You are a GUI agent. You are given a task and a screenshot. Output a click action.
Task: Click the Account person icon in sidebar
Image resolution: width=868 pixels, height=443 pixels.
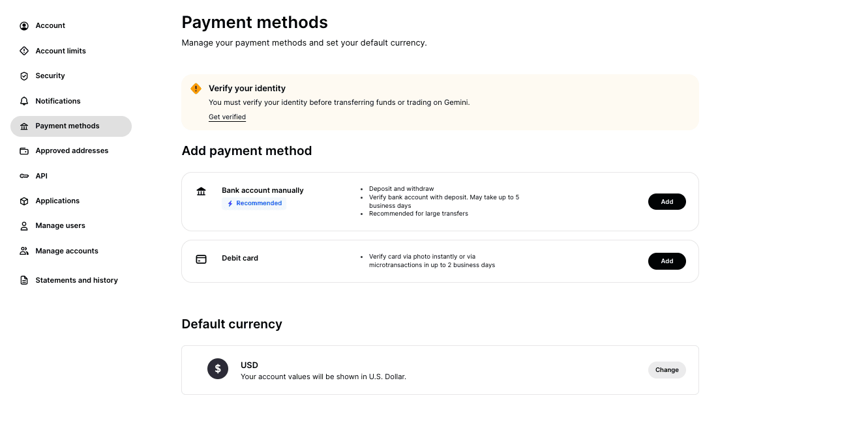(24, 26)
